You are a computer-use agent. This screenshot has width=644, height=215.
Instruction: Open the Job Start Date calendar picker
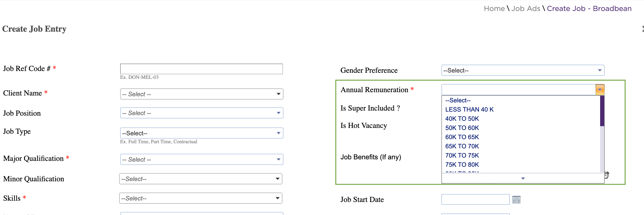(x=516, y=200)
